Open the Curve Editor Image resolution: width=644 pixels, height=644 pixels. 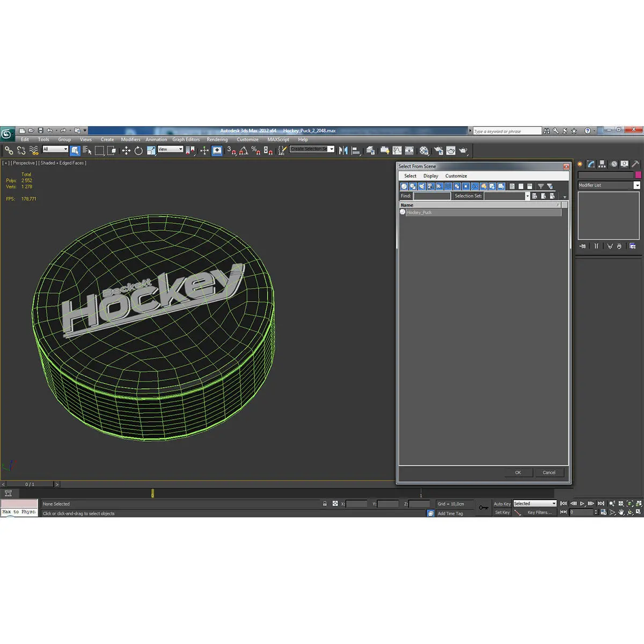[397, 151]
